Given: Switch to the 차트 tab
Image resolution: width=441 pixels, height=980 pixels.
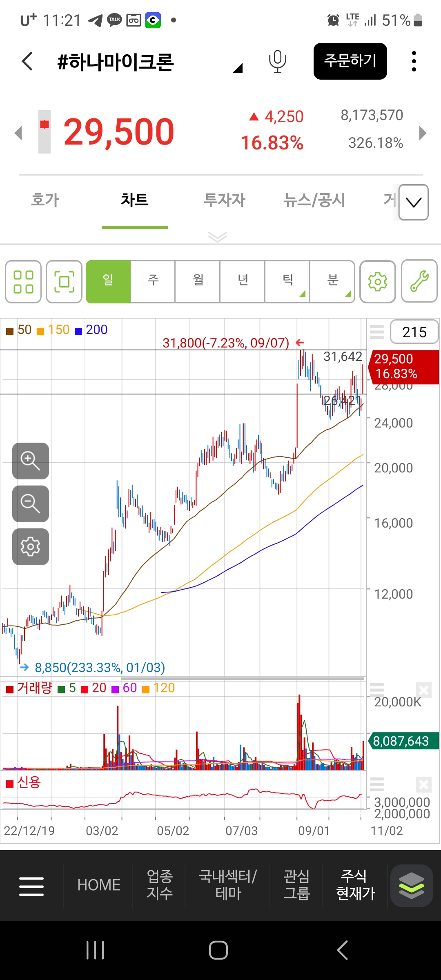Looking at the screenshot, I should coord(134,200).
